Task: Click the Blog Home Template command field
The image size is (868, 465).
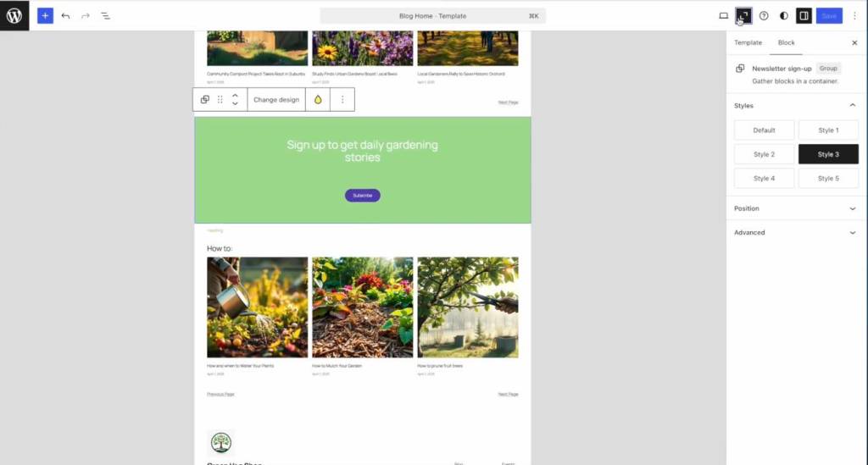Action: (433, 16)
